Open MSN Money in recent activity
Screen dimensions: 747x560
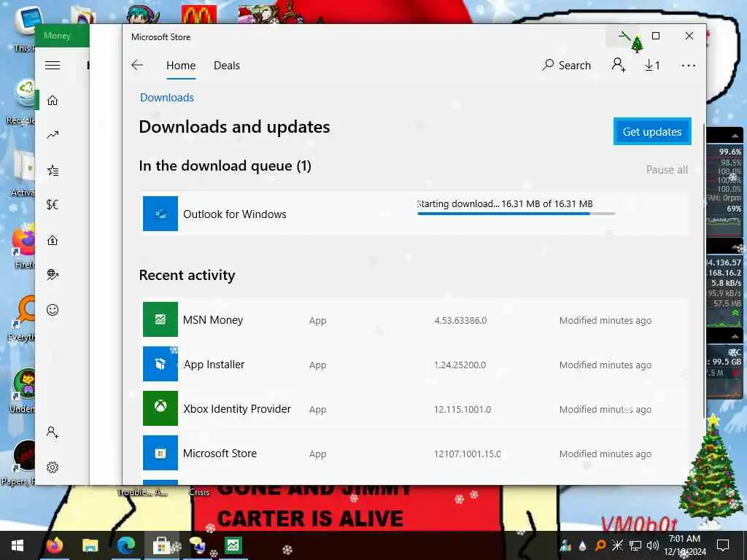click(x=213, y=320)
